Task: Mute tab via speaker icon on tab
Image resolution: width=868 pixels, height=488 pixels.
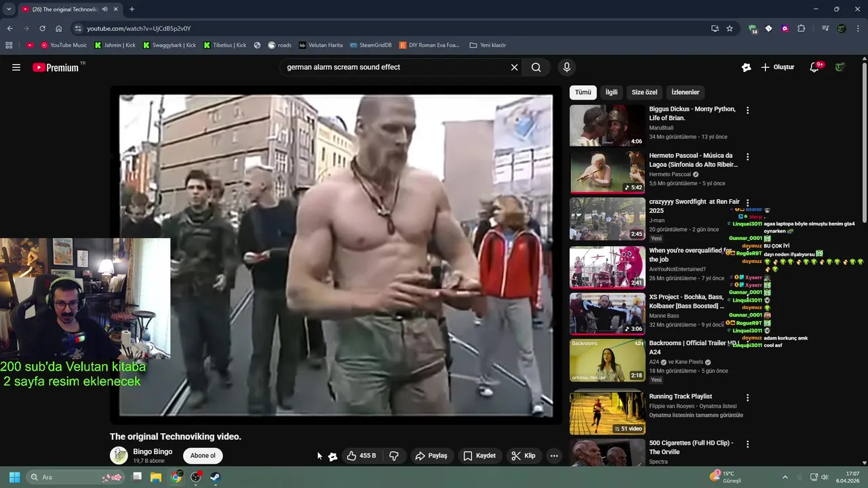Action: [104, 9]
